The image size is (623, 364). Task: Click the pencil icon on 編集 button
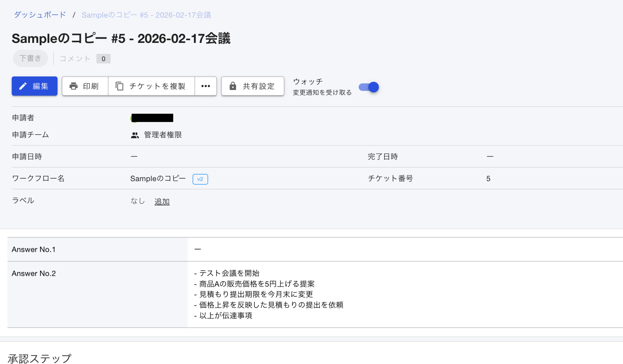pos(23,86)
